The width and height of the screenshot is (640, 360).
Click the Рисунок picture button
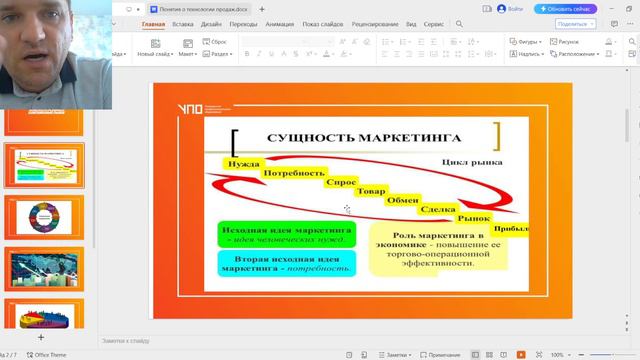coord(564,42)
